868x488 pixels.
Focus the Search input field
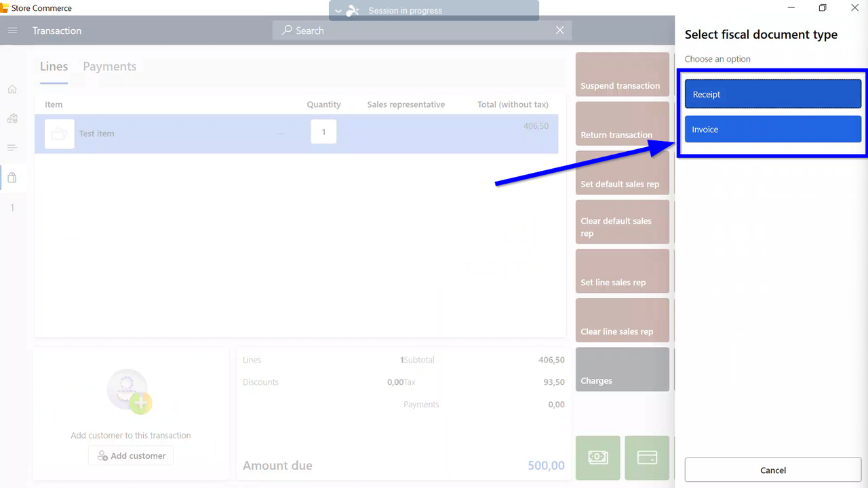tap(422, 30)
